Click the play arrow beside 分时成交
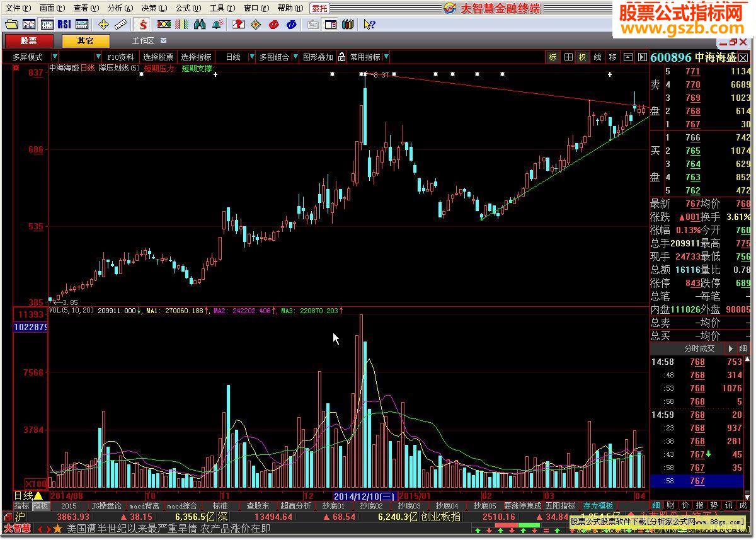This screenshot has height=540, width=756. (x=730, y=348)
